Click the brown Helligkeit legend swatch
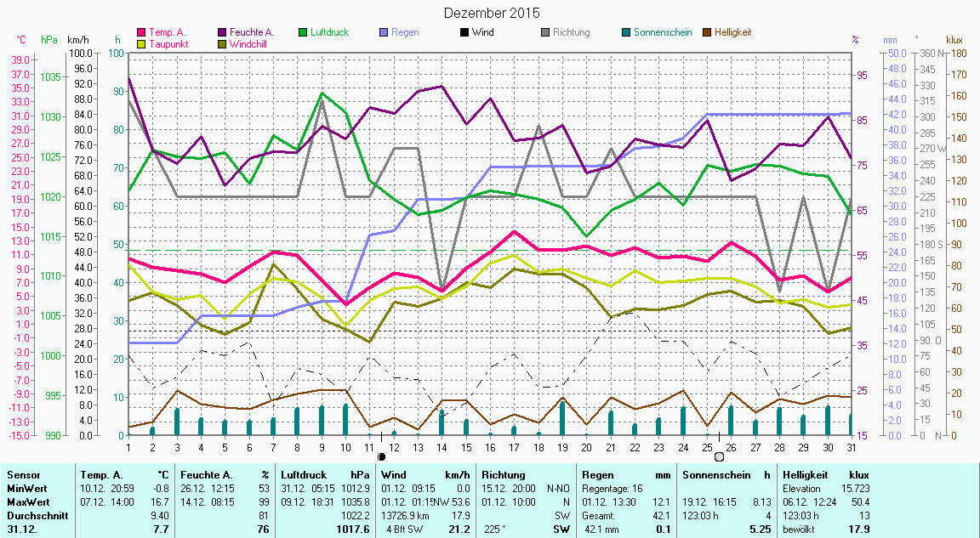Screen dimensions: 980x538 (708, 33)
